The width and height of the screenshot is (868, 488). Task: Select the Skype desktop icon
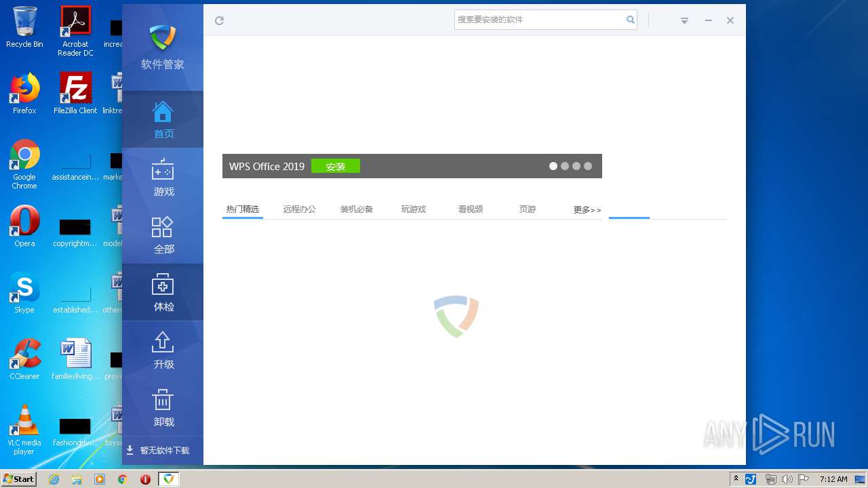coord(24,293)
